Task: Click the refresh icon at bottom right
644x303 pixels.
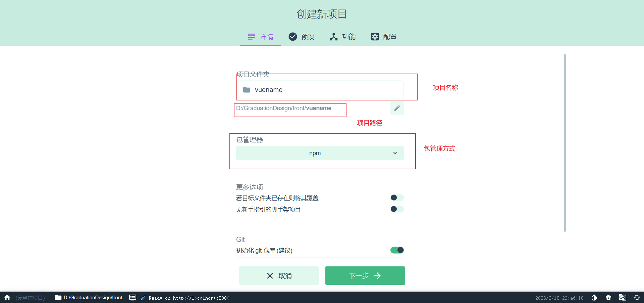Action: 637,298
